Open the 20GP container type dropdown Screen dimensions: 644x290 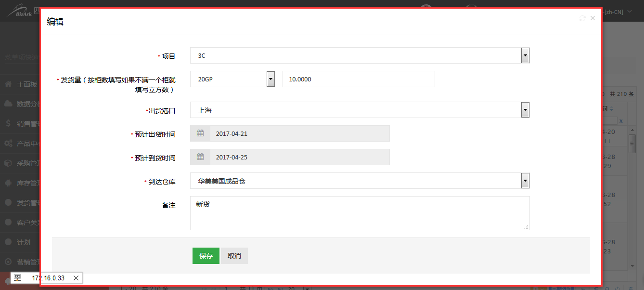click(270, 79)
